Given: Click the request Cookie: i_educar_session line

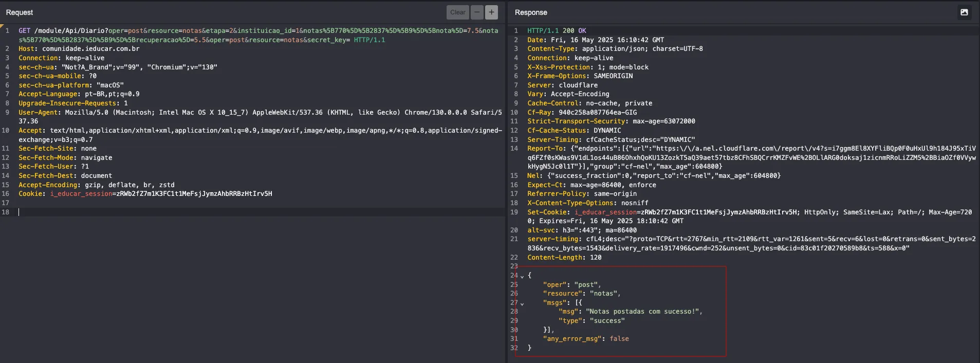Looking at the screenshot, I should [145, 194].
